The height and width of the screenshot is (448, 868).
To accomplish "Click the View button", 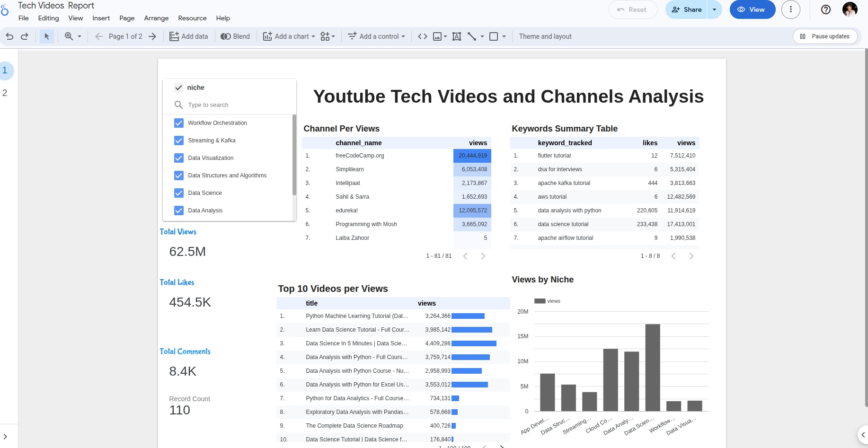I will point(753,9).
